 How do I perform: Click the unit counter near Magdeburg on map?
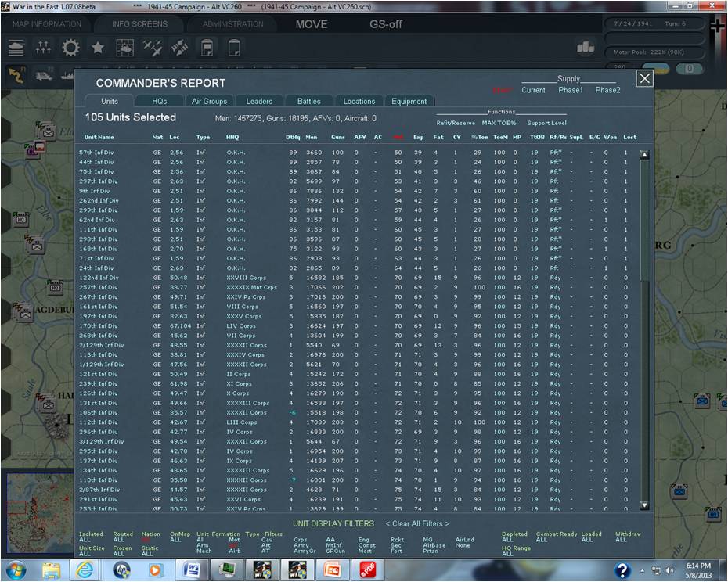(x=23, y=312)
